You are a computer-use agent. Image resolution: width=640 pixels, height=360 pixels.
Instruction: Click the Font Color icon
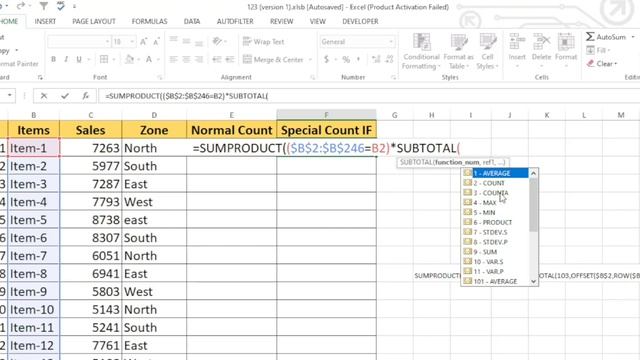(x=149, y=60)
